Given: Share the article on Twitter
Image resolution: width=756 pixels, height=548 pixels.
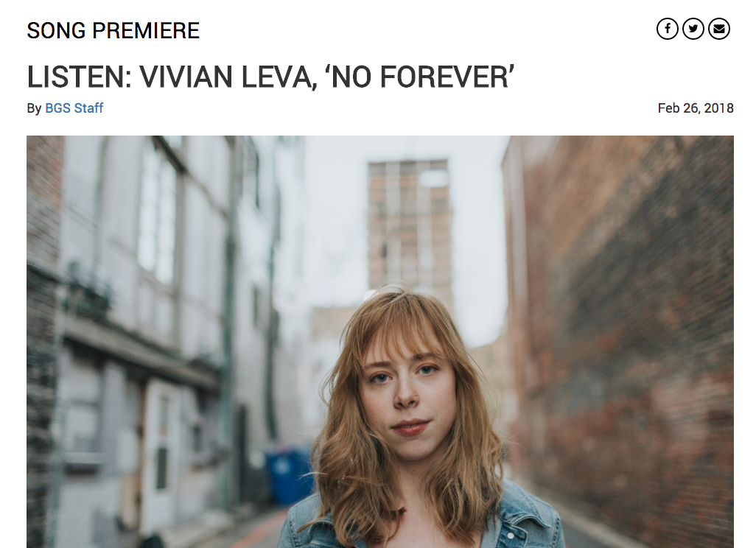Looking at the screenshot, I should click(693, 29).
